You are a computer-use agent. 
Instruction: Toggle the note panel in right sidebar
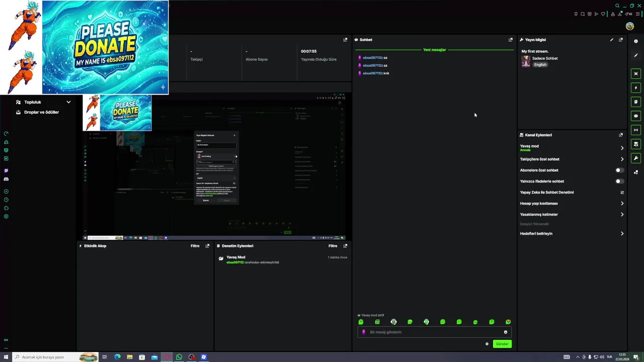pos(636,102)
